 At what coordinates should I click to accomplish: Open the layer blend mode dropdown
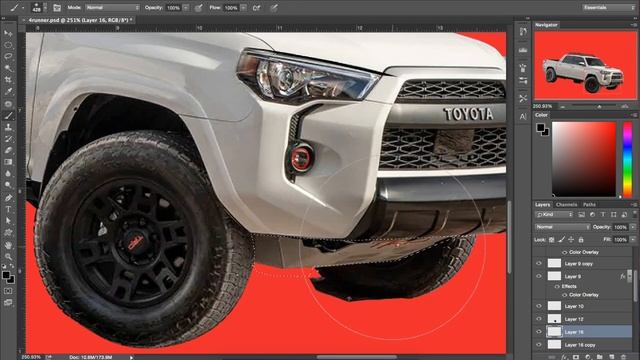click(562, 227)
